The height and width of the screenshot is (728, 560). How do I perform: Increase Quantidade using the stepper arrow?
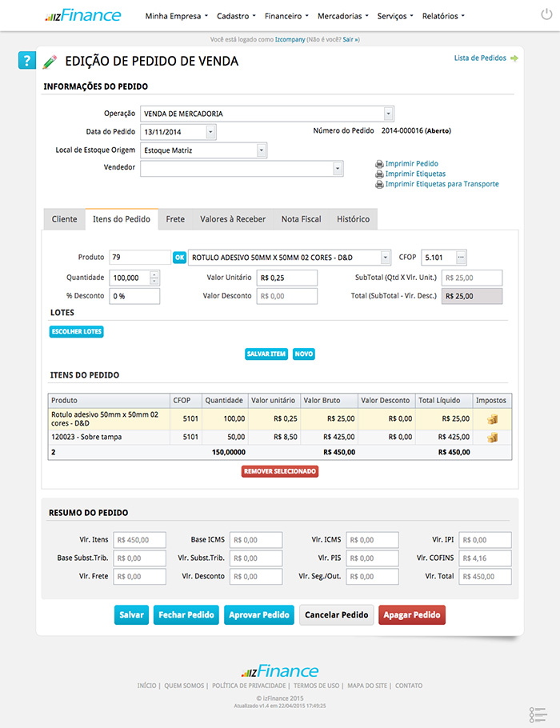click(154, 274)
